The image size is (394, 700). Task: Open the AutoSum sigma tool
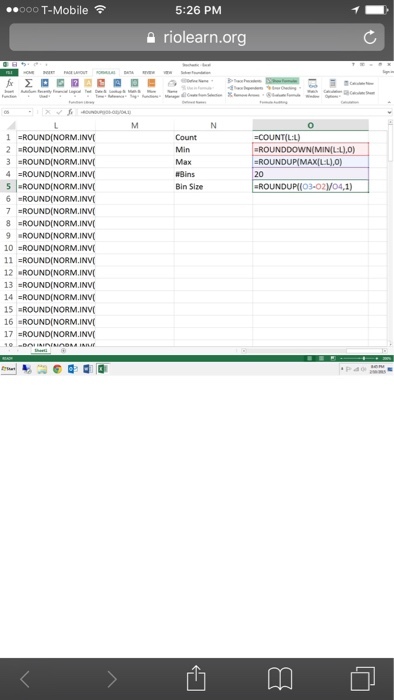[x=29, y=88]
